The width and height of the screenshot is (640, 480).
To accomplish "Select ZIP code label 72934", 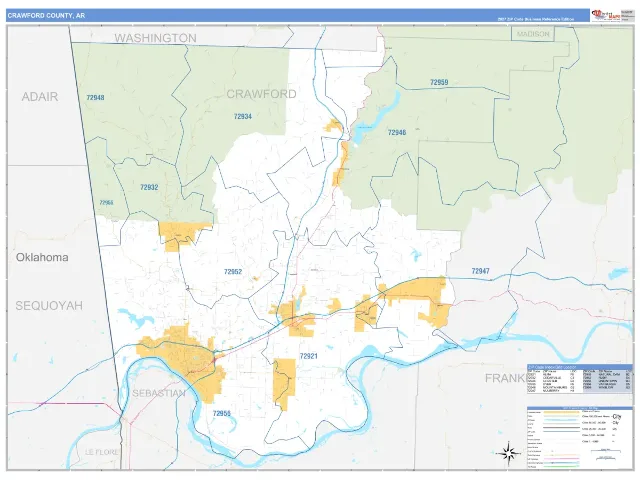I will pos(242,116).
